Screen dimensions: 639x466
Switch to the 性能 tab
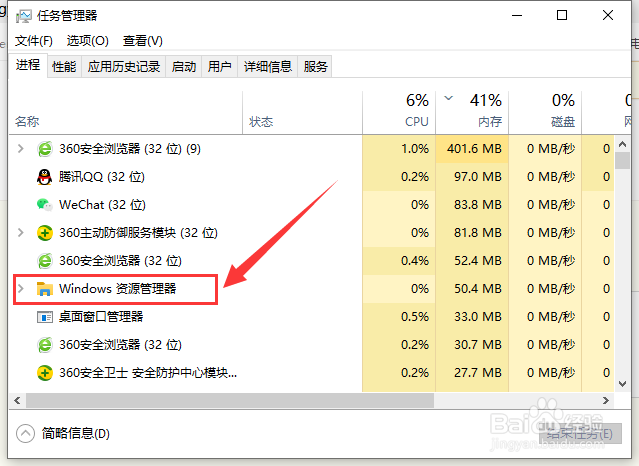[64, 66]
